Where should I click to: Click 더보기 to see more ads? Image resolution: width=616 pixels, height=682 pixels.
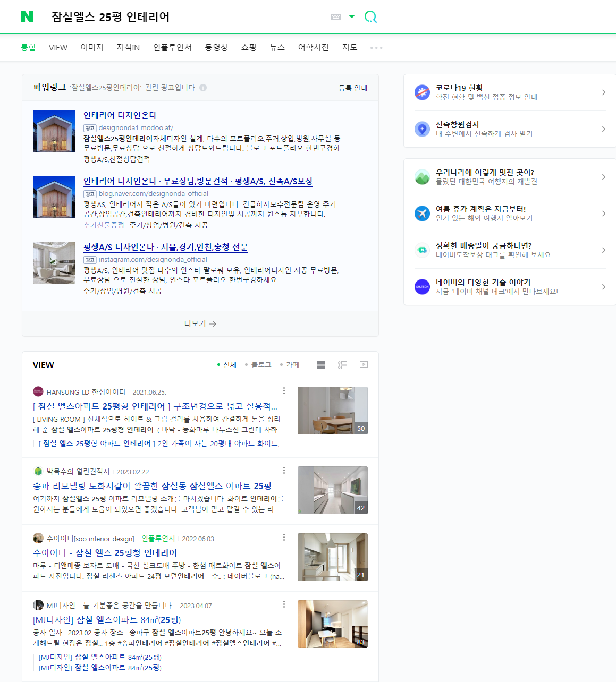tap(200, 323)
